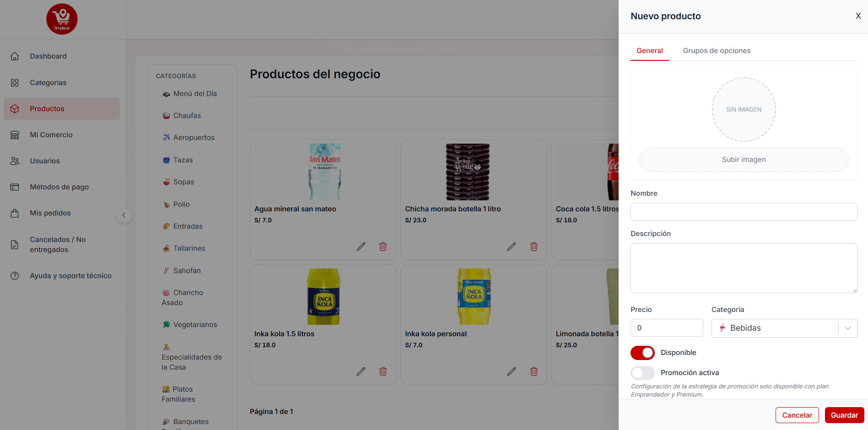Image resolution: width=868 pixels, height=430 pixels.
Task: Open Métodos de pago menu item
Action: [62, 187]
